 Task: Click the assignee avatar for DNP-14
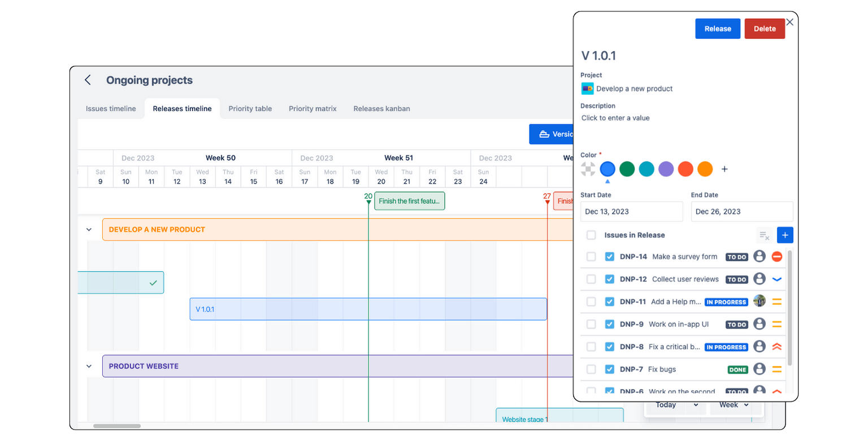[x=759, y=256]
